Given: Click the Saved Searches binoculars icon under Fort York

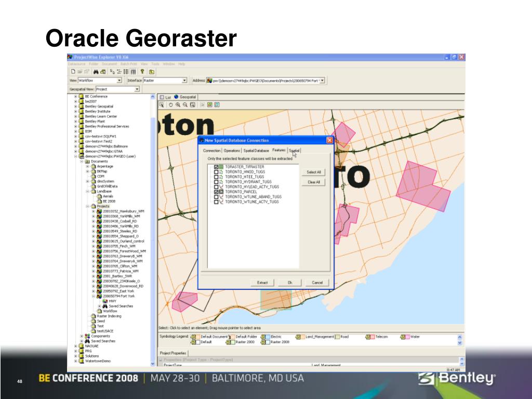Looking at the screenshot, I should point(105,306).
